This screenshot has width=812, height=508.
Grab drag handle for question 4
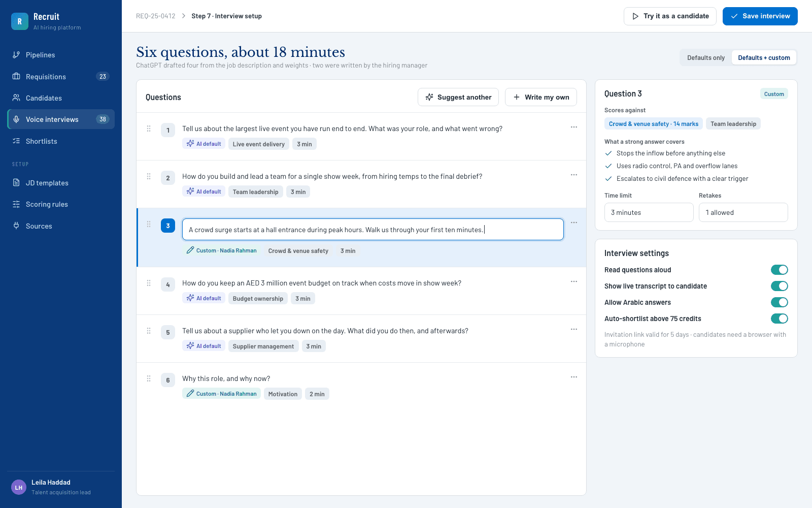pyautogui.click(x=149, y=283)
